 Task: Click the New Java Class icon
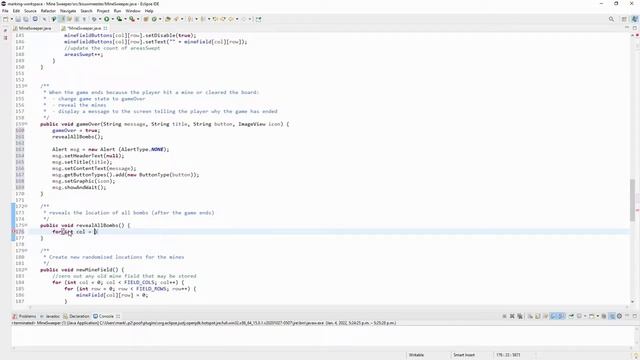[154, 19]
